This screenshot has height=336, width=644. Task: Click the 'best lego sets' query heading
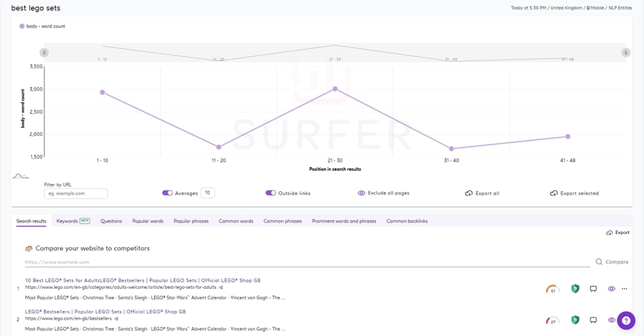click(35, 8)
